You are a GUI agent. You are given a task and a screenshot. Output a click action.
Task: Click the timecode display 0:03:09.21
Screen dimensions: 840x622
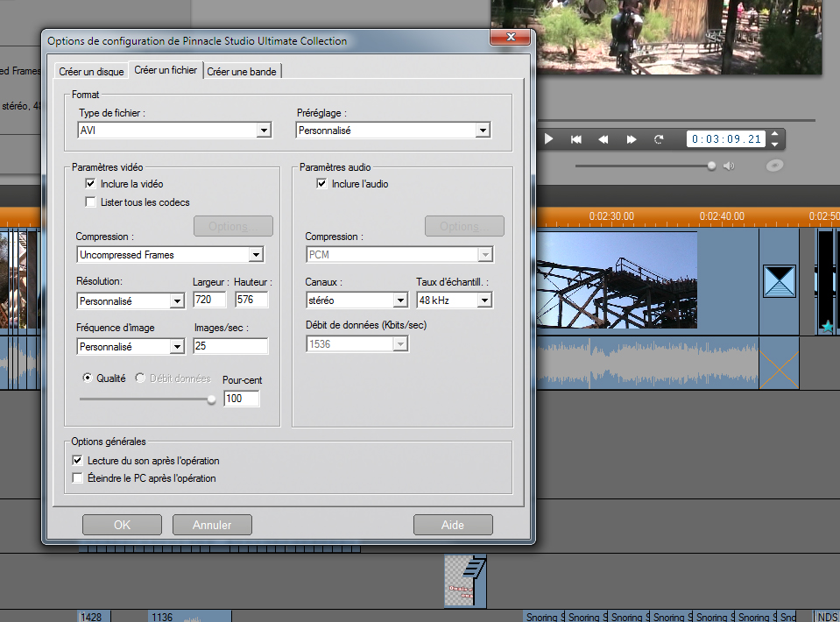tap(726, 139)
